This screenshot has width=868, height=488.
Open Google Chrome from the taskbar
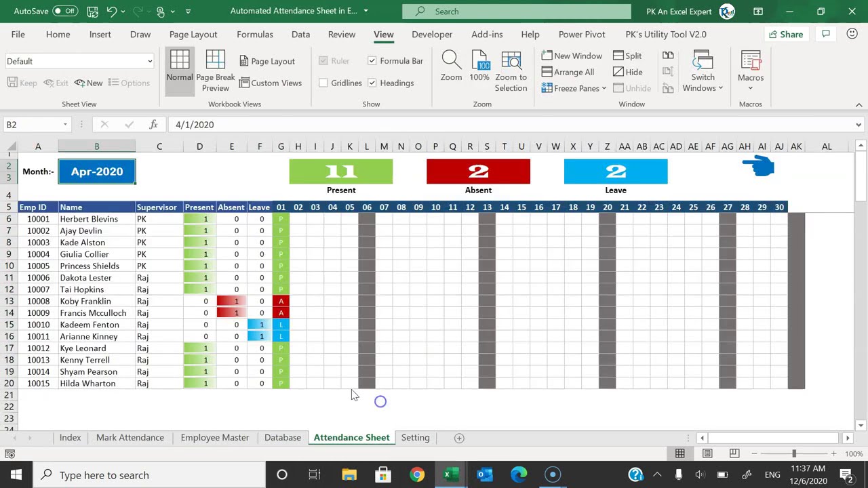pos(417,475)
